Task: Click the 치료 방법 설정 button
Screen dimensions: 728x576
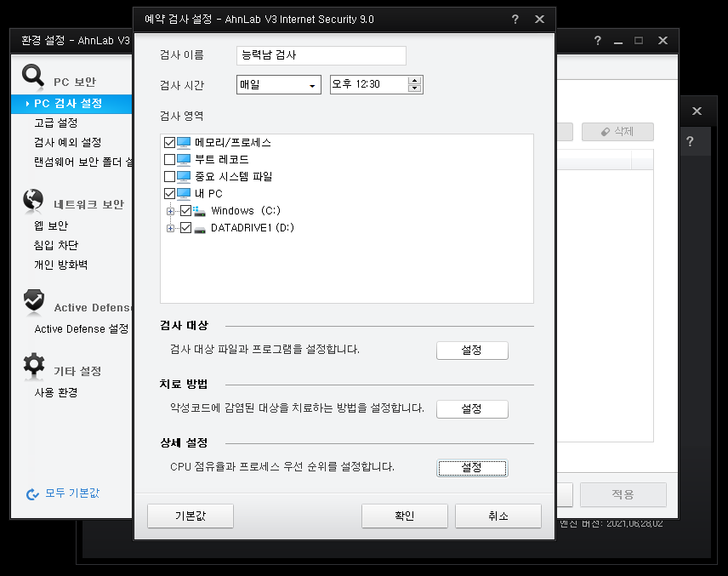Action: tap(472, 408)
